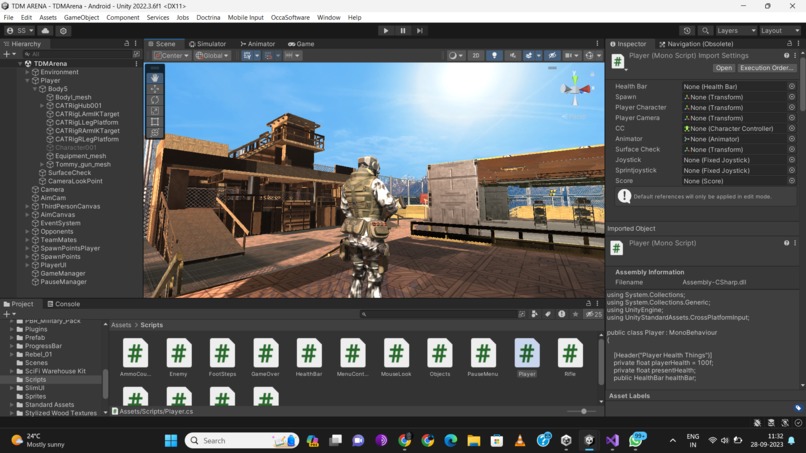Screen dimensions: 806x453
Task: Toggle Scene effects (skybox, fog) button
Action: (x=528, y=56)
